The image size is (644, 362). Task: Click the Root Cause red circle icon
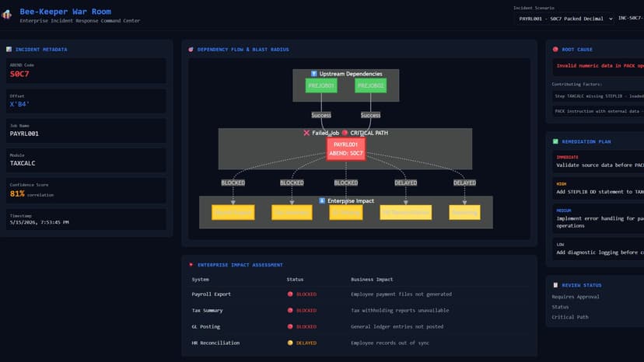(x=555, y=49)
